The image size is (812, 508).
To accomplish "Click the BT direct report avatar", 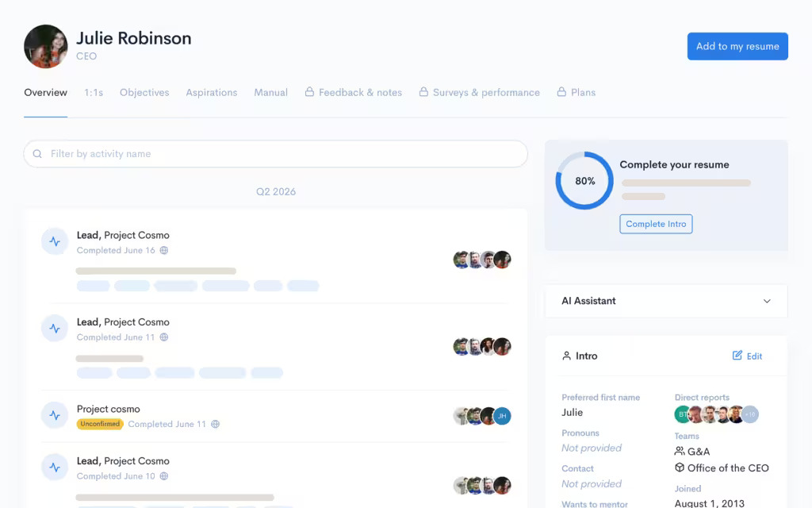I will 683,414.
